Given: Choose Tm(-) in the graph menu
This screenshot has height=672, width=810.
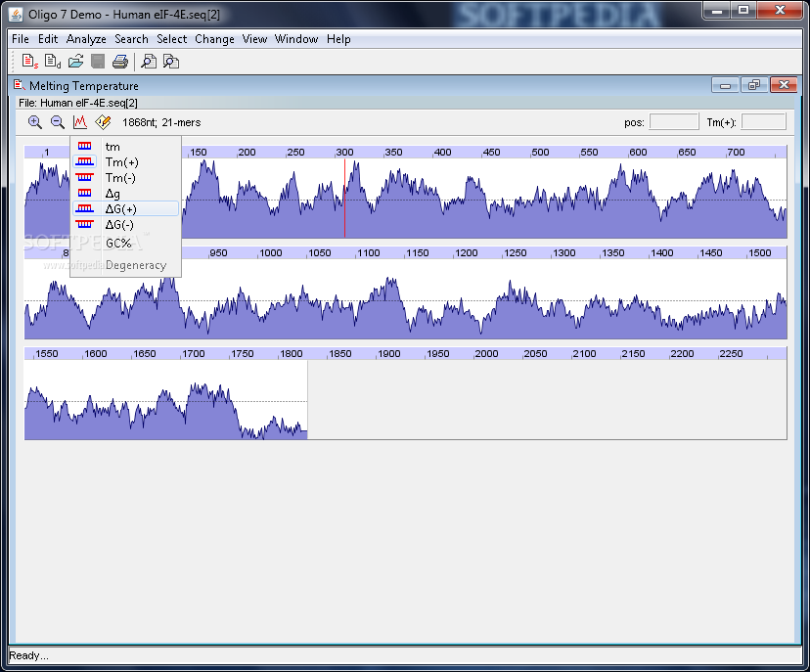Looking at the screenshot, I should (126, 178).
